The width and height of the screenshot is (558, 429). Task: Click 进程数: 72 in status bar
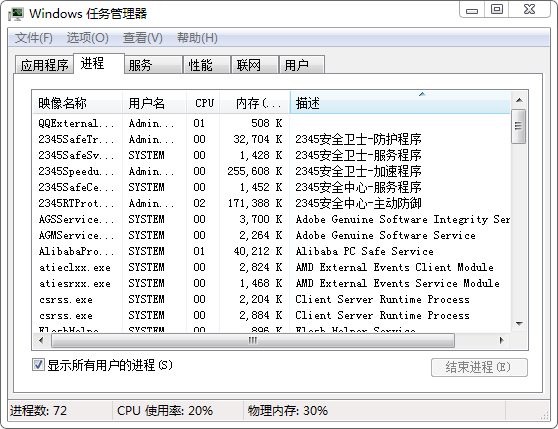(38, 411)
